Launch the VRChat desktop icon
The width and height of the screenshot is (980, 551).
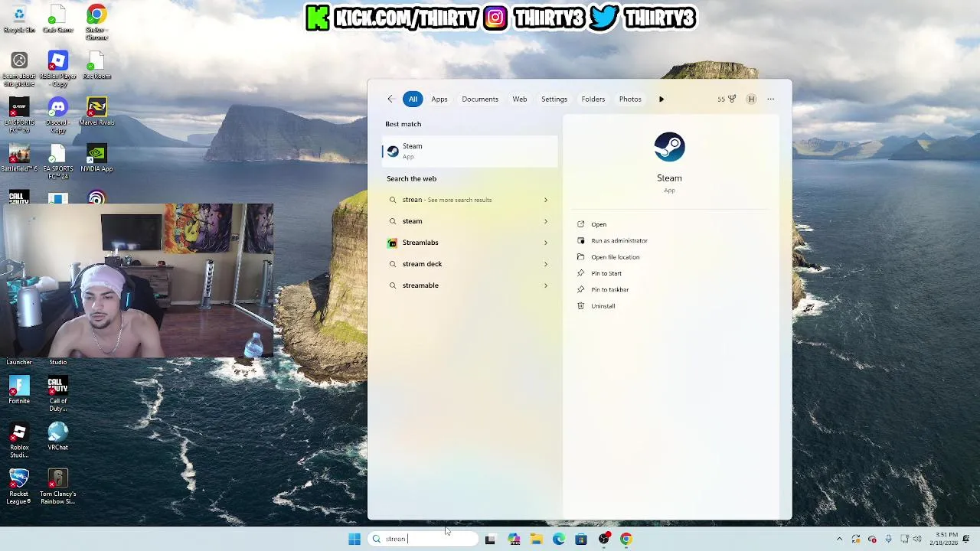[x=58, y=437]
